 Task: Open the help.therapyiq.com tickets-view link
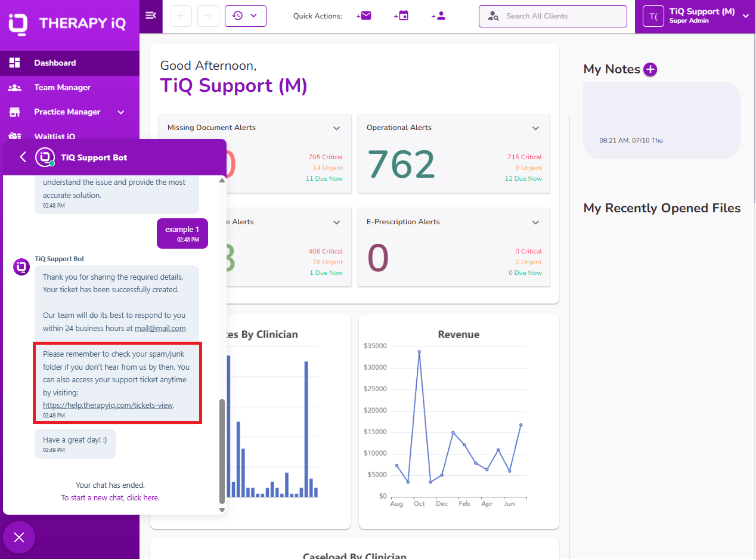click(108, 405)
